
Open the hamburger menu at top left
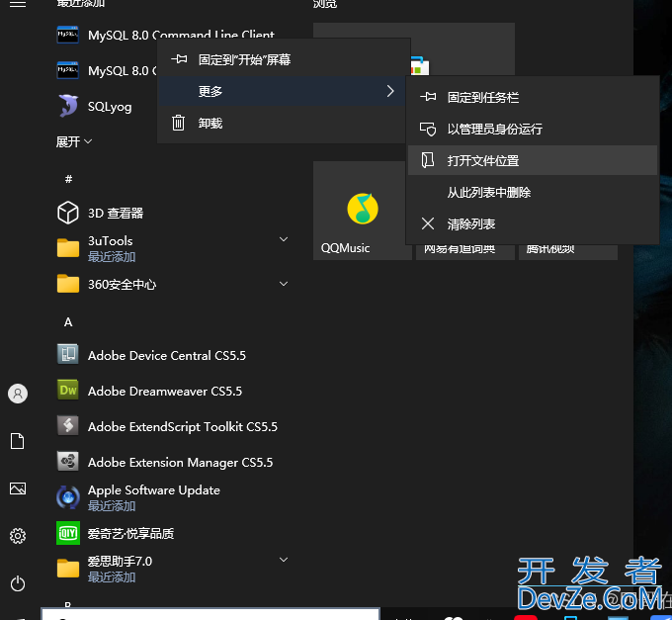(x=18, y=4)
